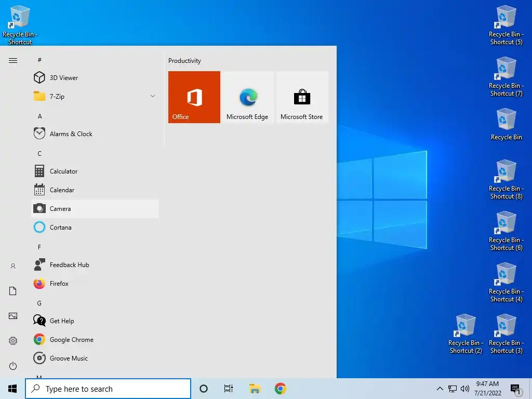Select Recycle Bin - Shortcut (6) icon
This screenshot has width=532, height=399.
pyautogui.click(x=506, y=231)
